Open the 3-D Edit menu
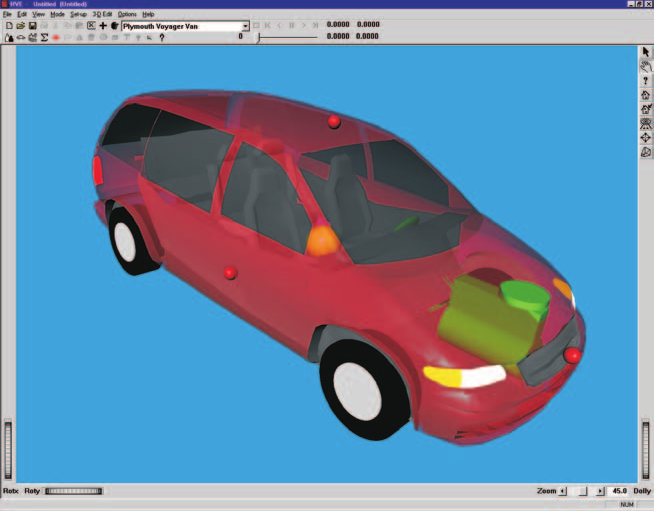 102,14
